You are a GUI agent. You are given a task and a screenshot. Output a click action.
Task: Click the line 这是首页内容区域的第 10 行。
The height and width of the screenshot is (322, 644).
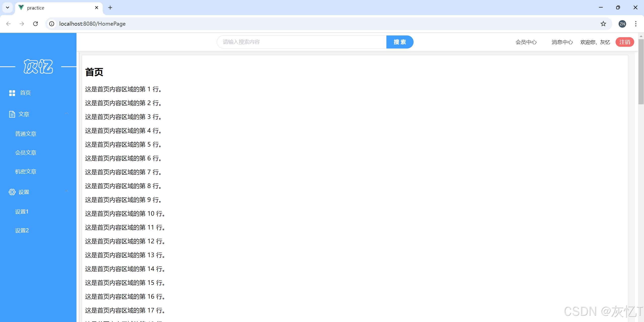click(125, 214)
